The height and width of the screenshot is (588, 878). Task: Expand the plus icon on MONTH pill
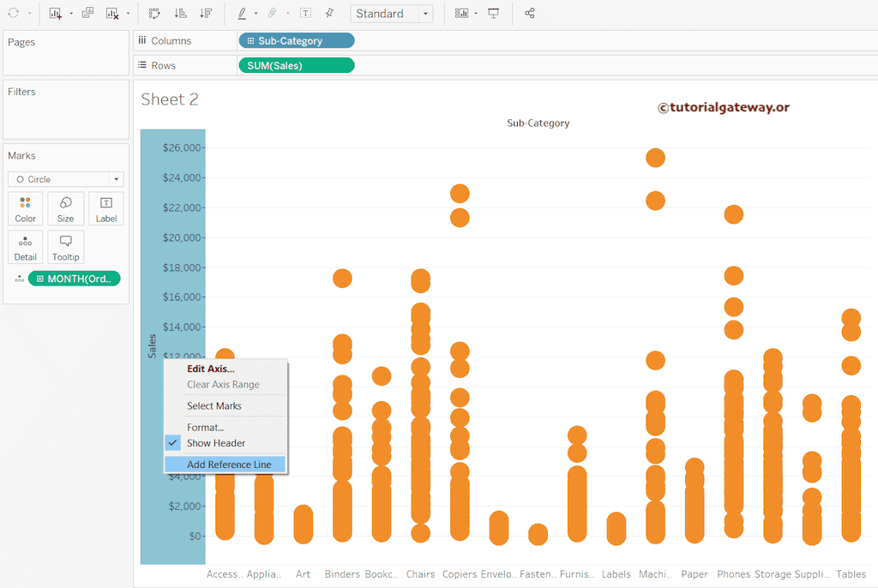(39, 279)
